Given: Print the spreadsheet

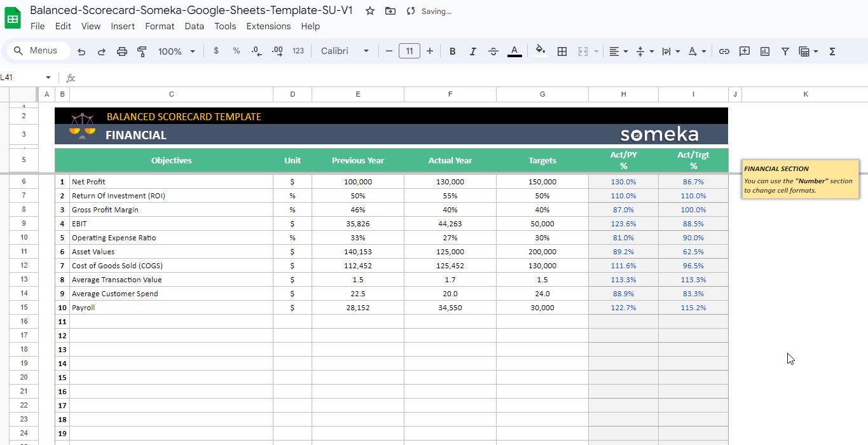Looking at the screenshot, I should coord(121,51).
